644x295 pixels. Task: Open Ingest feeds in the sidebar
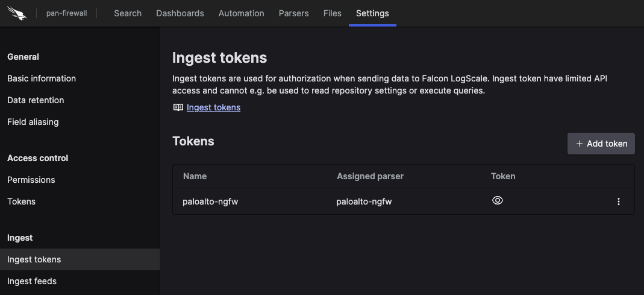click(32, 281)
